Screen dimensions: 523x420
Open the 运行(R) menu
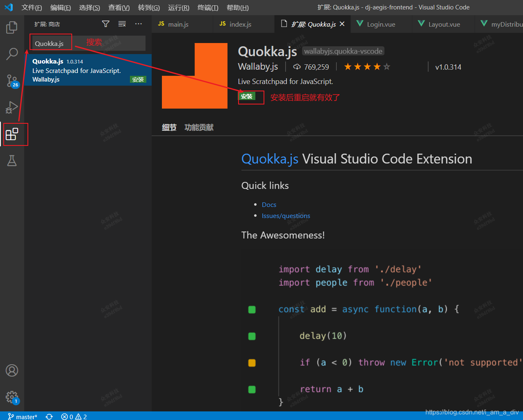click(179, 7)
